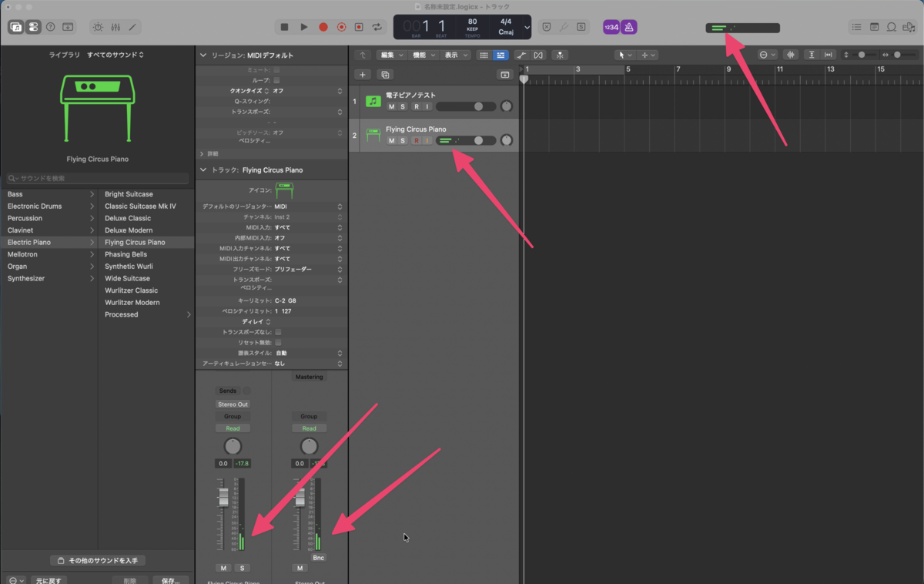
Task: Click the Bnc bounce button
Action: point(318,557)
